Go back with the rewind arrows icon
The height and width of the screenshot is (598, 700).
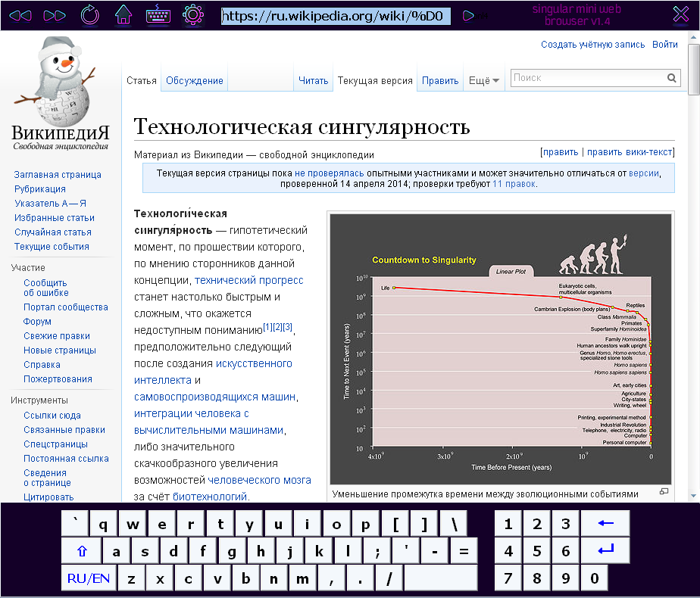pos(20,16)
